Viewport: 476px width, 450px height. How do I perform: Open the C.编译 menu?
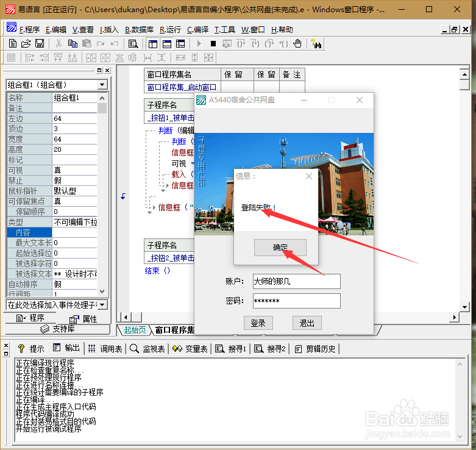click(x=197, y=30)
